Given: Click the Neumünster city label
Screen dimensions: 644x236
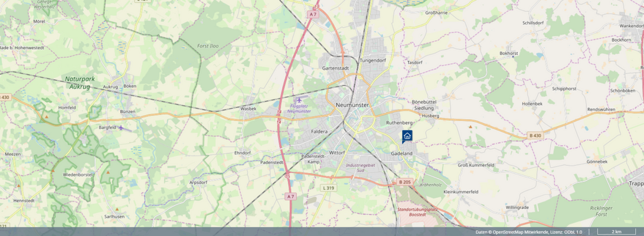Looking at the screenshot, I should coord(351,104).
